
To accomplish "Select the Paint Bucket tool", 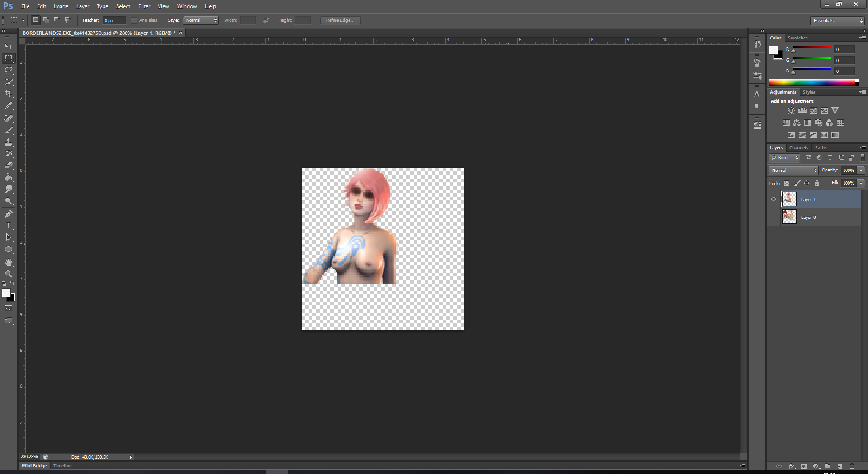I will (9, 177).
